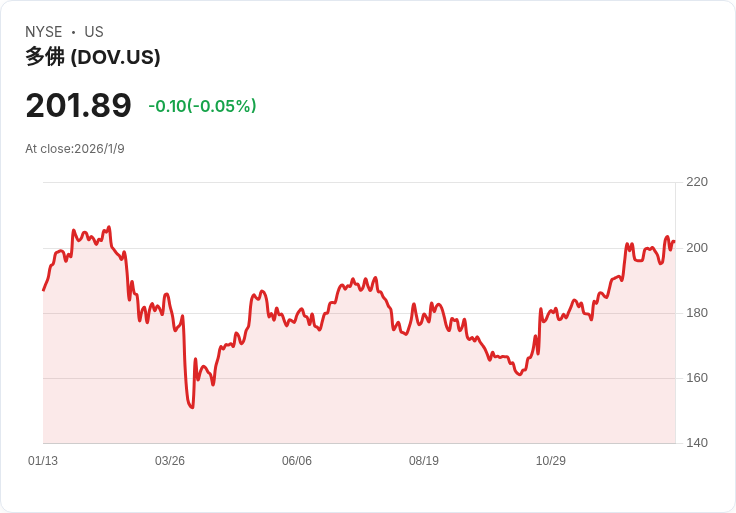Viewport: 736px width, 513px height.
Task: Open the 多佛 (DOV.US) stock title
Action: coord(93,57)
